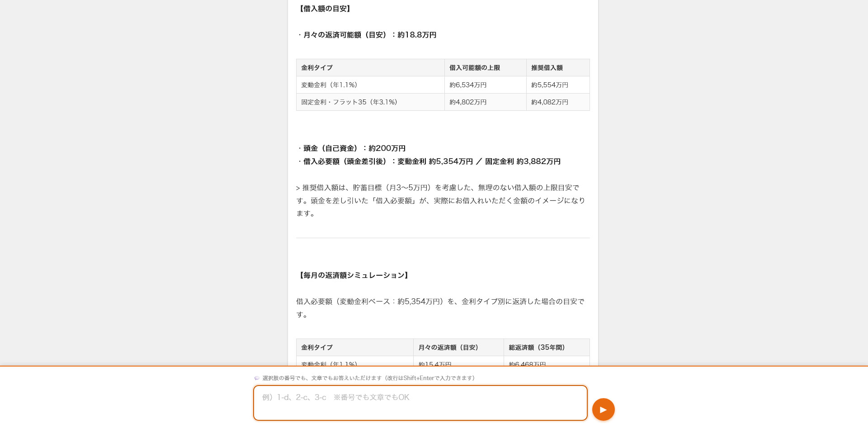The image size is (868, 428).
Task: Click the speech bubble hint icon
Action: [257, 378]
